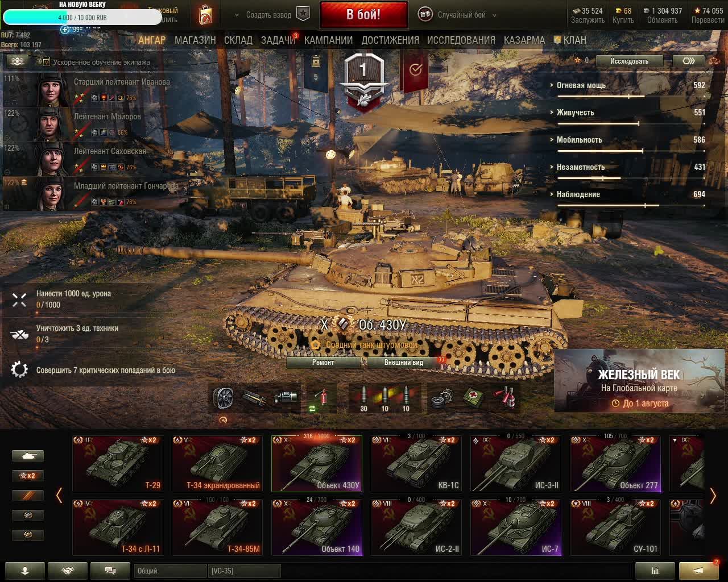Click the Ремонт button under the tank
This screenshot has height=582, width=728.
click(323, 362)
